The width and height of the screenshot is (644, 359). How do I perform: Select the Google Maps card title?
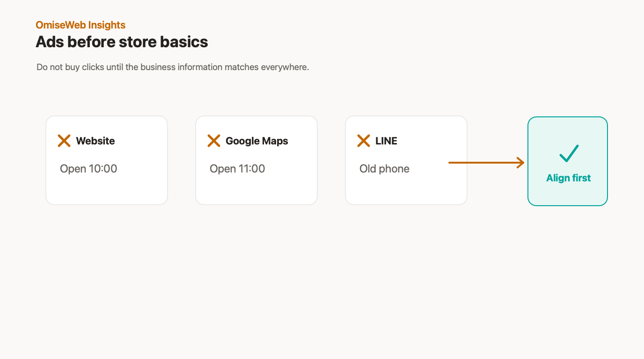click(257, 141)
